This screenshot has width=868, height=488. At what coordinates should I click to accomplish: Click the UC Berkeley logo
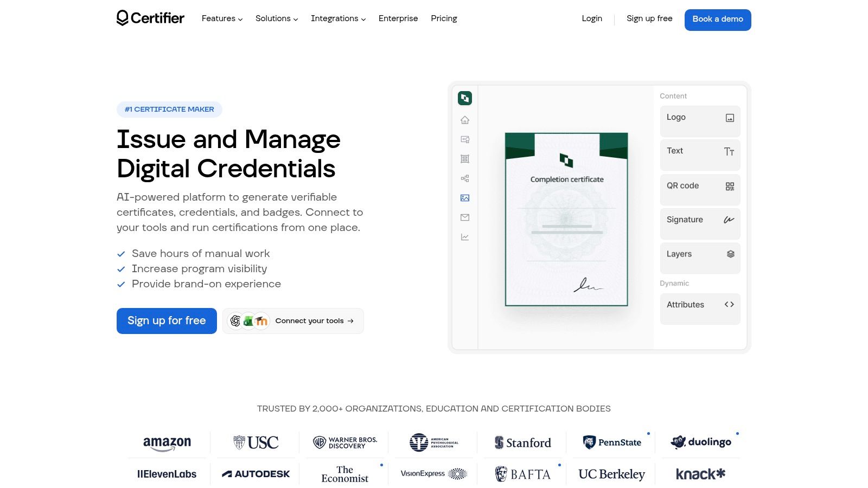[x=612, y=474]
